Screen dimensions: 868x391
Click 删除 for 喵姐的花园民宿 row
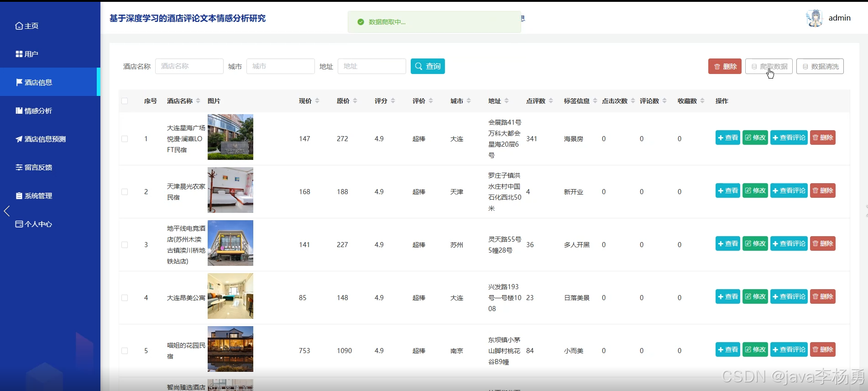[823, 349]
